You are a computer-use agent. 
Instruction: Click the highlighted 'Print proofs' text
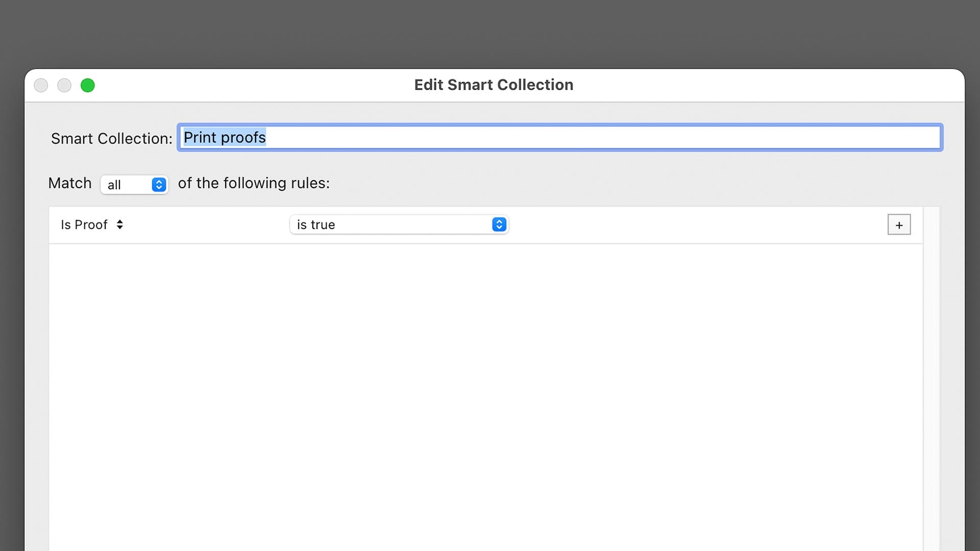coord(225,138)
